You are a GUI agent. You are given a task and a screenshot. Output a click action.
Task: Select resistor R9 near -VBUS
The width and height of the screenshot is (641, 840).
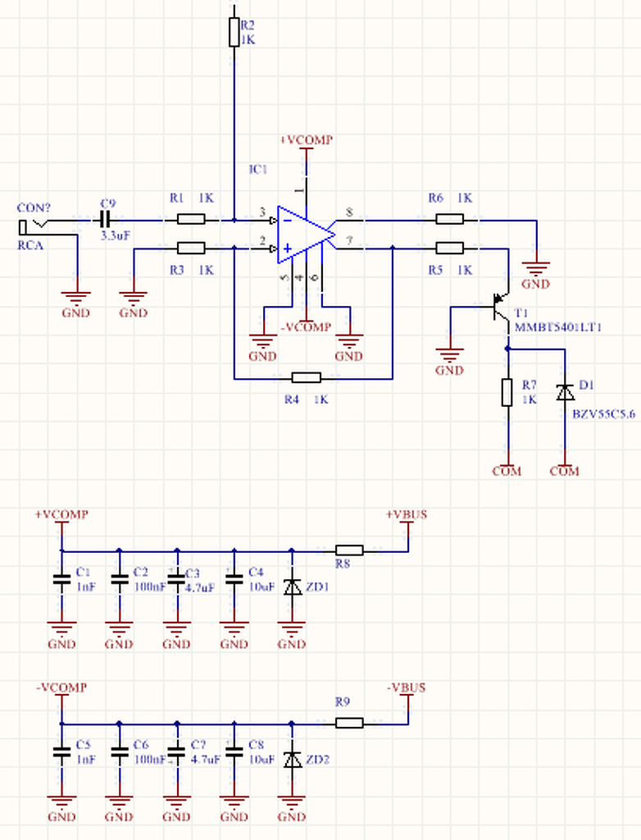click(349, 724)
